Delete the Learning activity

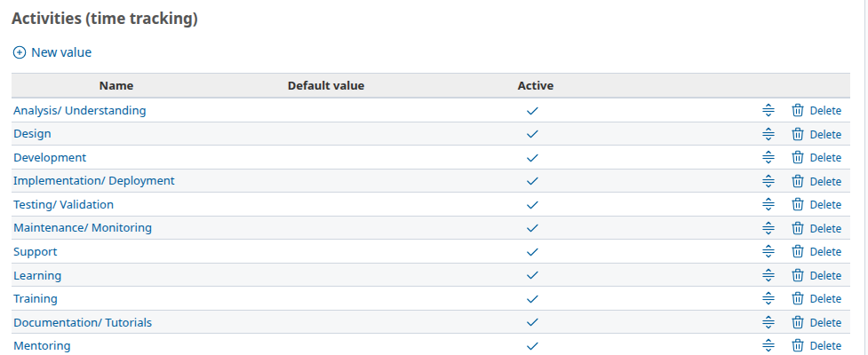(x=824, y=276)
